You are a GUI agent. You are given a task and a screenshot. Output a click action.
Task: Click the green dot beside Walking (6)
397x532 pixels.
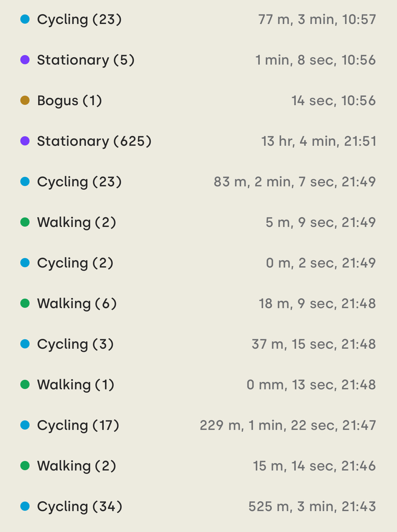(25, 304)
